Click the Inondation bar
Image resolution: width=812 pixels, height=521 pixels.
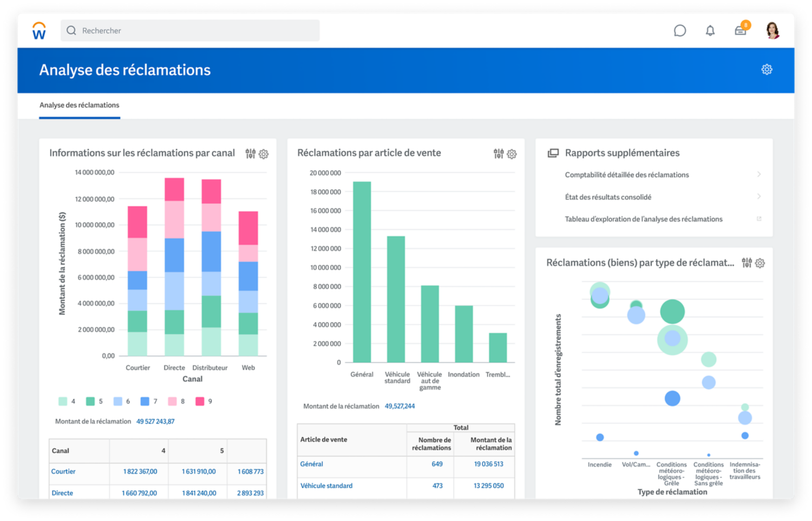[x=464, y=334]
